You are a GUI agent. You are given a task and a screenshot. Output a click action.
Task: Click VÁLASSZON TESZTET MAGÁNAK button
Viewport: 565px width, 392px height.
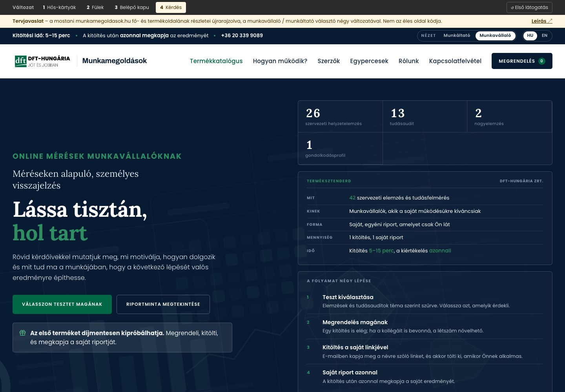[62, 304]
